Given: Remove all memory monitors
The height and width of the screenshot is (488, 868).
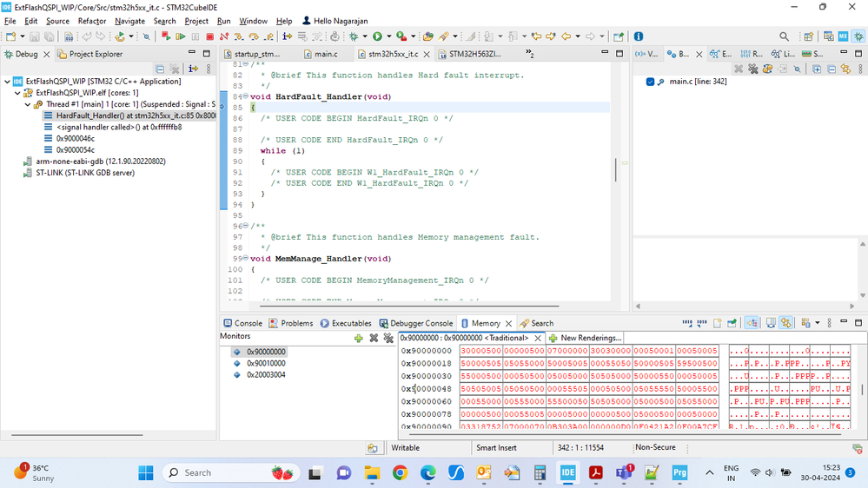Looking at the screenshot, I should 387,338.
